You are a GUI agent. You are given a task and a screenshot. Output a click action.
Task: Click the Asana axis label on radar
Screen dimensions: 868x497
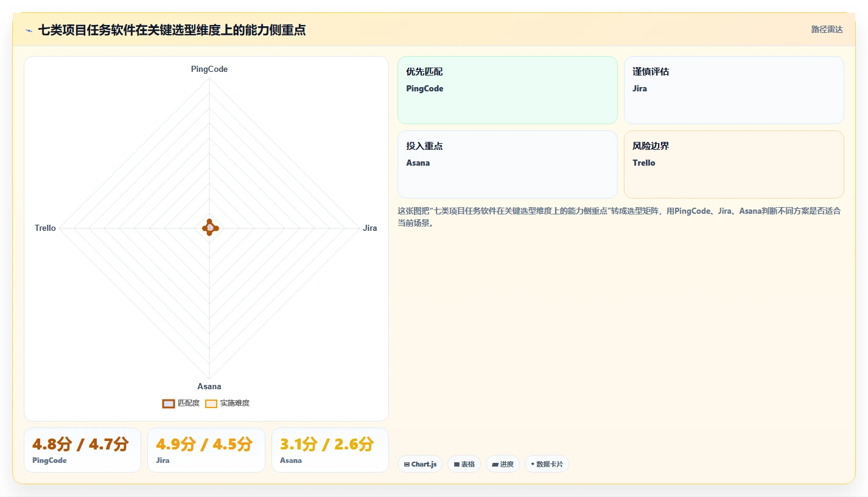coord(209,386)
